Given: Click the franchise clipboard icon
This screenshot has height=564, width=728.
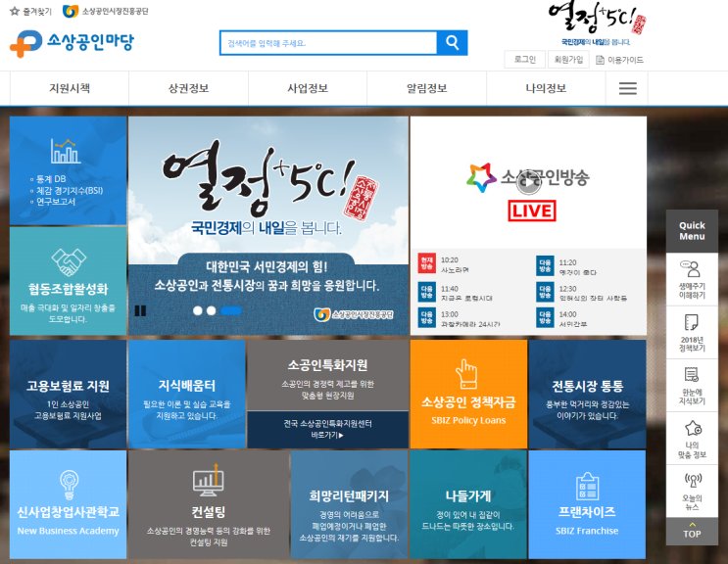Looking at the screenshot, I should (x=587, y=486).
